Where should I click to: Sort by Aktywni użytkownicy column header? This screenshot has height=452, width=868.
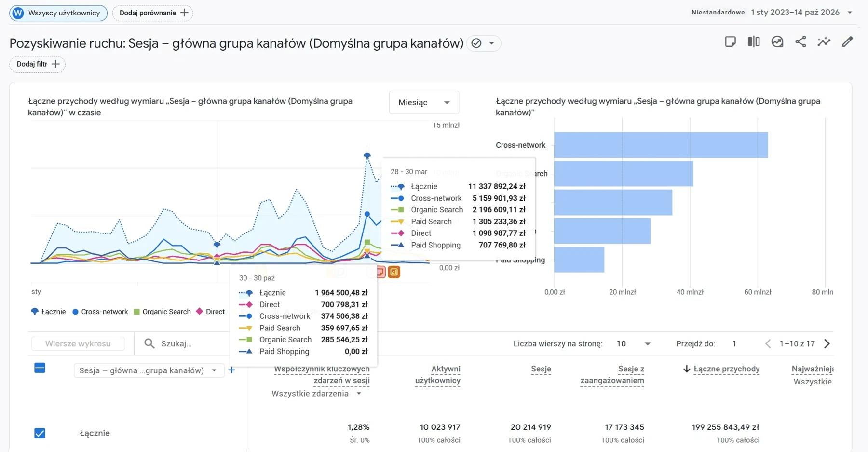point(438,375)
